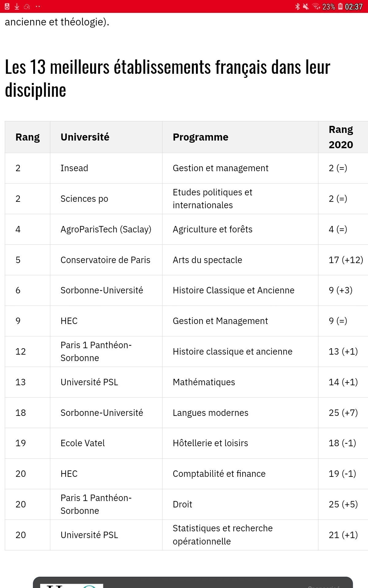The image size is (368, 588).
Task: Click the Rang column header
Action: pyautogui.click(x=28, y=137)
